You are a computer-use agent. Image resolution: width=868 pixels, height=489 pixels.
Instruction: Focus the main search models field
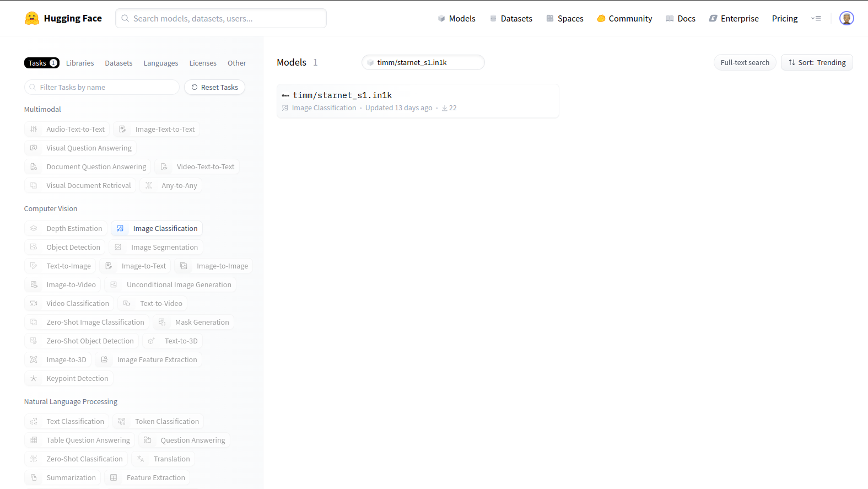click(x=221, y=18)
